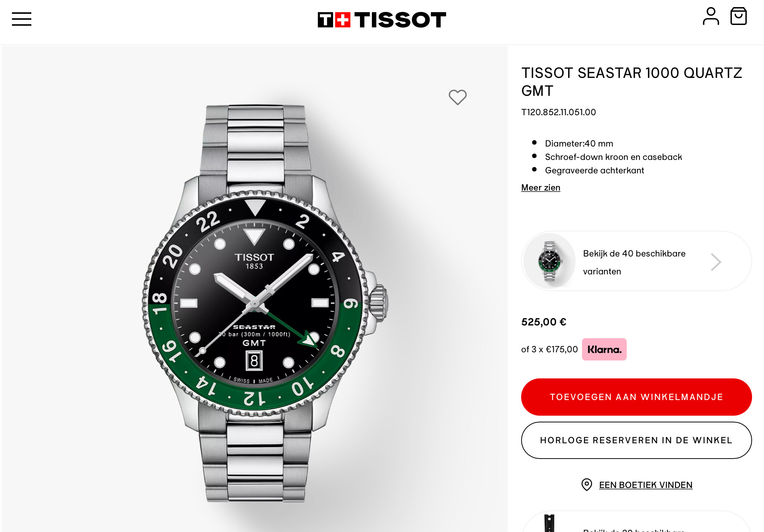Select the Bekijk de 40 beschikbare varianten text

634,262
